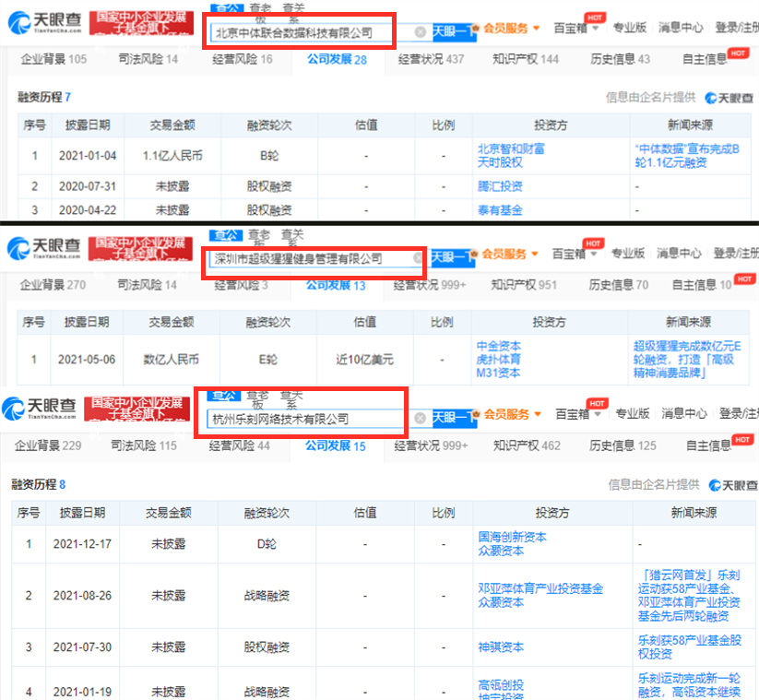Open the 历史信息 43 tab
Viewport: 759px width, 700px height.
pos(620,59)
